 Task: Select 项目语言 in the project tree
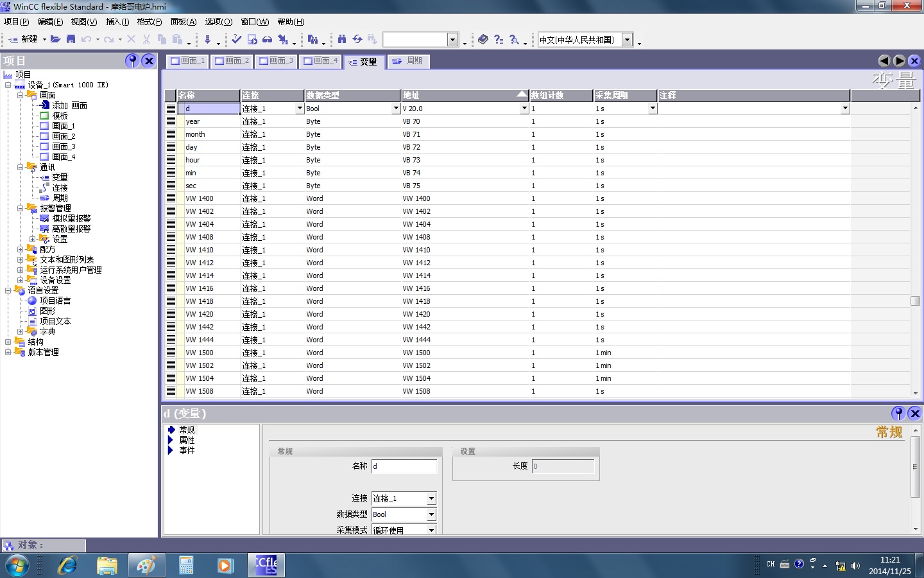(55, 301)
